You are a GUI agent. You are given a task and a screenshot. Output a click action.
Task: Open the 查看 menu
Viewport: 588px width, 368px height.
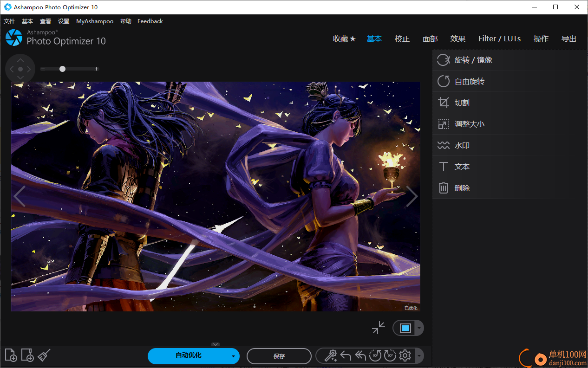(46, 21)
